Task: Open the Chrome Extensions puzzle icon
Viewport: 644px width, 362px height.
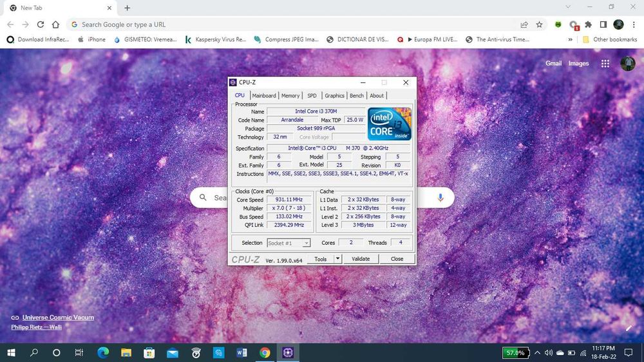Action: click(588, 24)
